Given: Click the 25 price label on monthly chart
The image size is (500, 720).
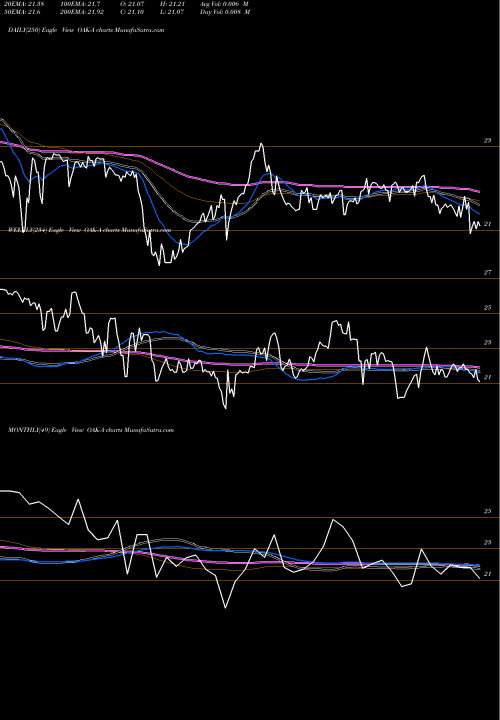Looking at the screenshot, I should point(488,511).
